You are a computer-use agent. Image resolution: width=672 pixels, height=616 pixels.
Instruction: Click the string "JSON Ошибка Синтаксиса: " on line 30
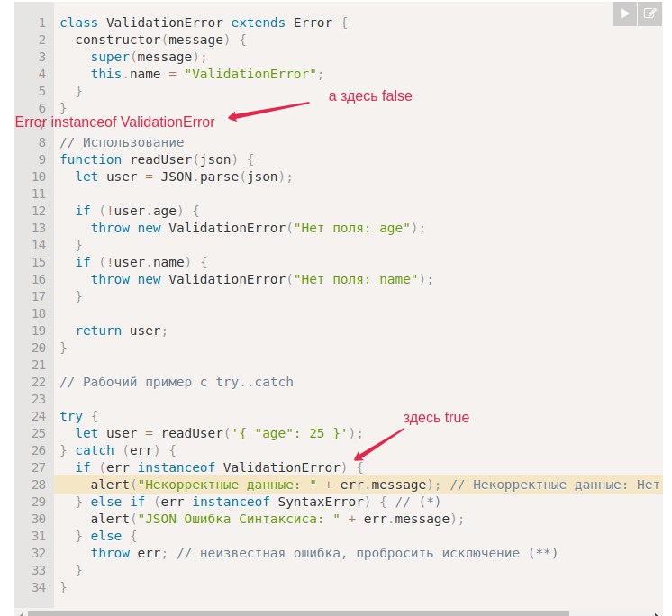coord(239,519)
